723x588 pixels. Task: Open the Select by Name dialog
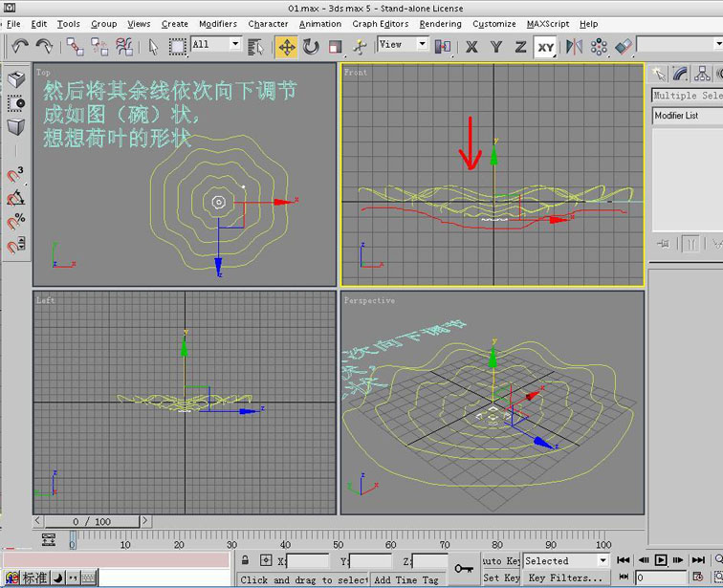tap(255, 47)
